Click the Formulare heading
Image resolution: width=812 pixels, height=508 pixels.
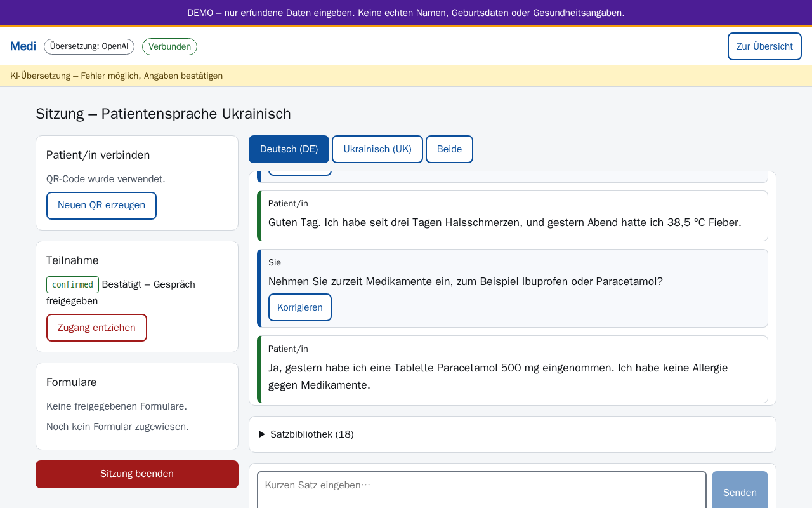72,382
